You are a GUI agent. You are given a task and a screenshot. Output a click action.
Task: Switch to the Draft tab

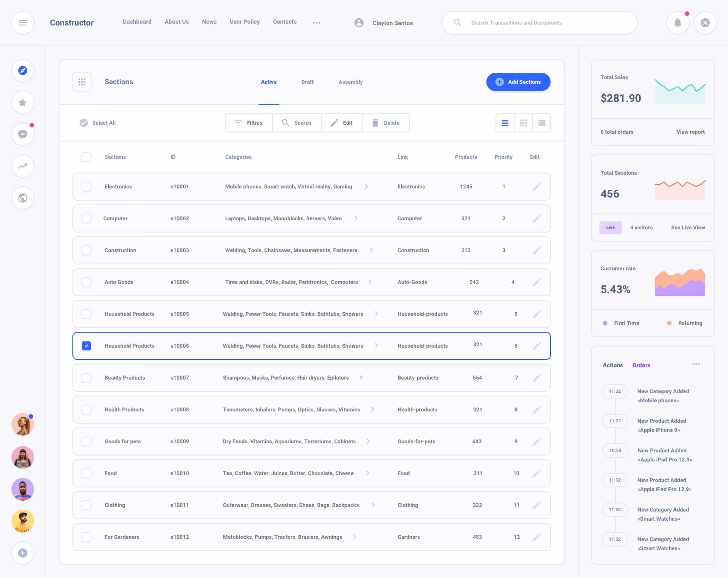(x=308, y=82)
